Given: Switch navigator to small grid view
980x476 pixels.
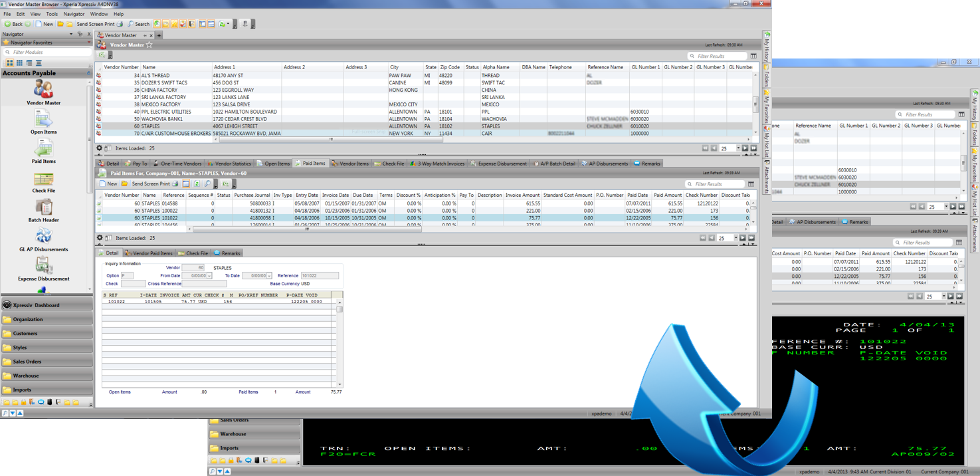Looking at the screenshot, I should tap(19, 62).
